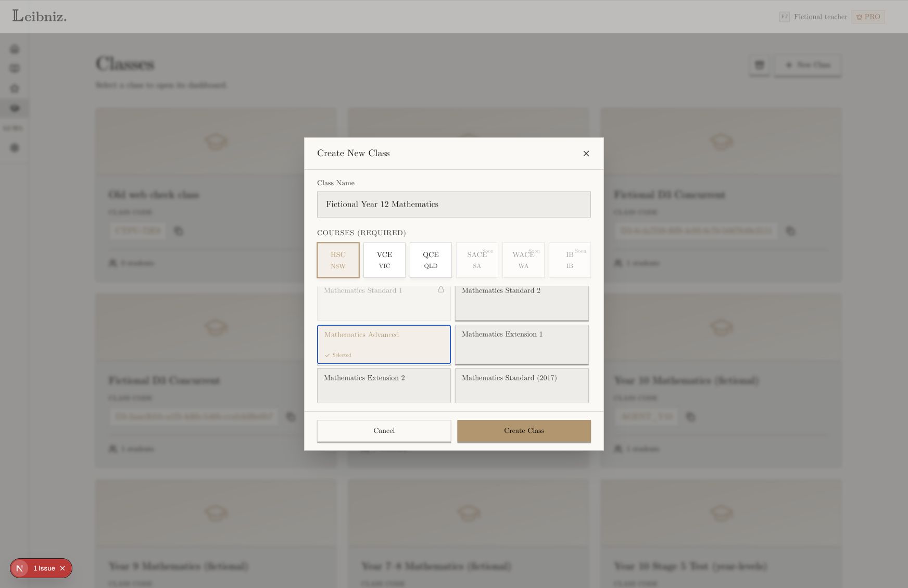This screenshot has width=908, height=588.
Task: Click the Create New Class title
Action: (354, 153)
